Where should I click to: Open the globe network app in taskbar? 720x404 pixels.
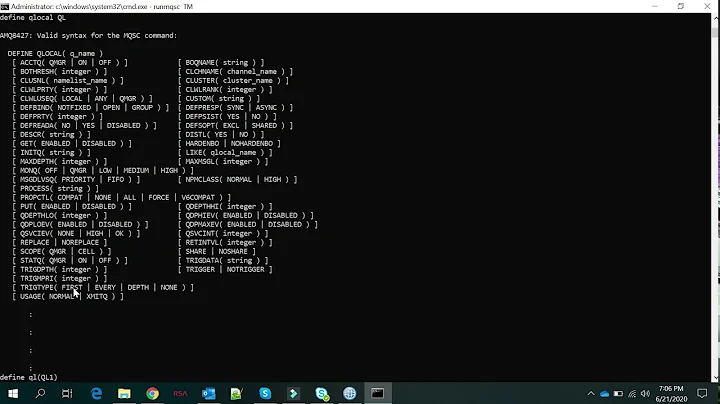tap(349, 393)
